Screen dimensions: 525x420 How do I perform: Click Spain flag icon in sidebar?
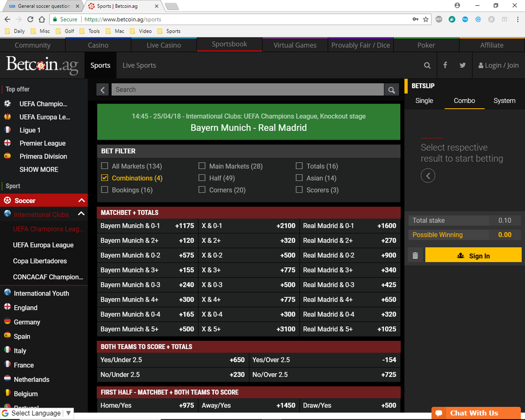coord(7,335)
